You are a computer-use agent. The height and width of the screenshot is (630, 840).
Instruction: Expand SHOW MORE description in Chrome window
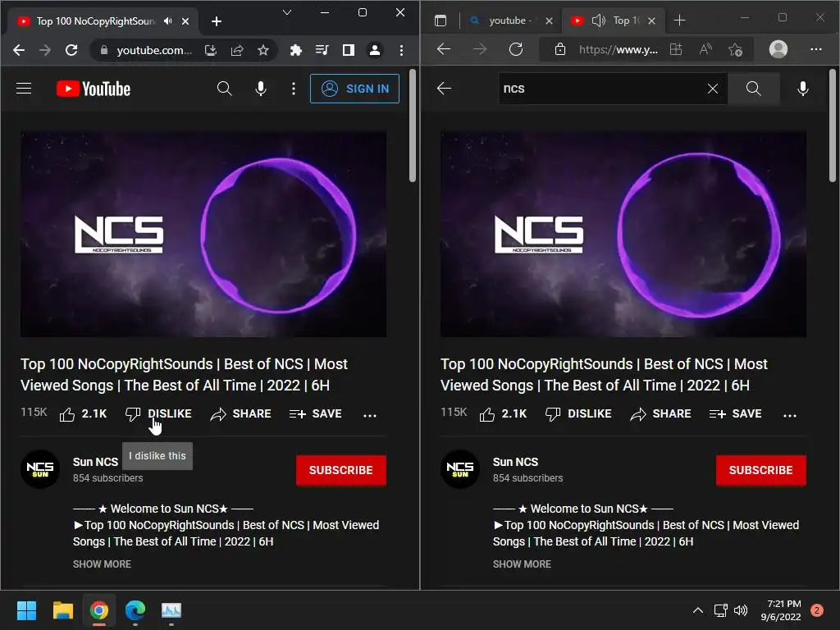(x=102, y=564)
